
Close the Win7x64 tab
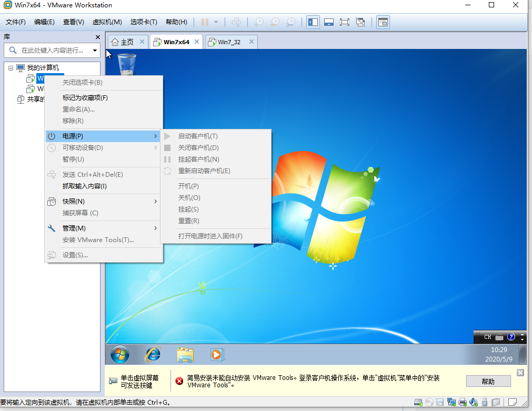(197, 42)
